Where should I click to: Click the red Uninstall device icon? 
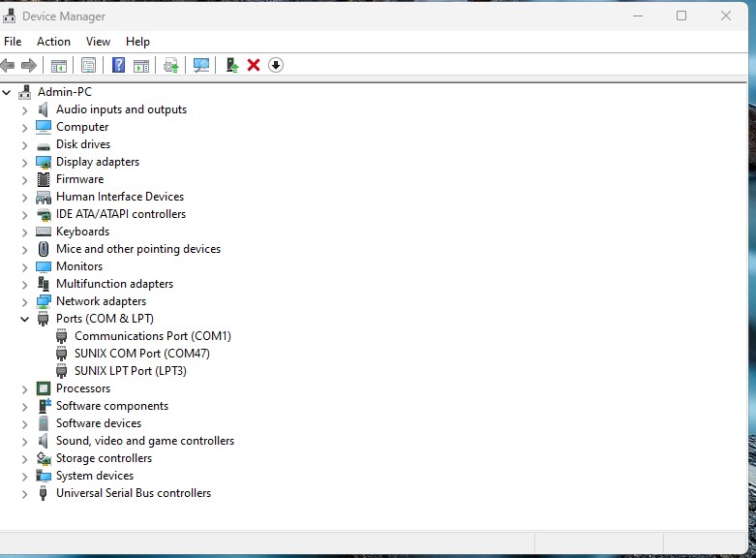click(x=254, y=65)
